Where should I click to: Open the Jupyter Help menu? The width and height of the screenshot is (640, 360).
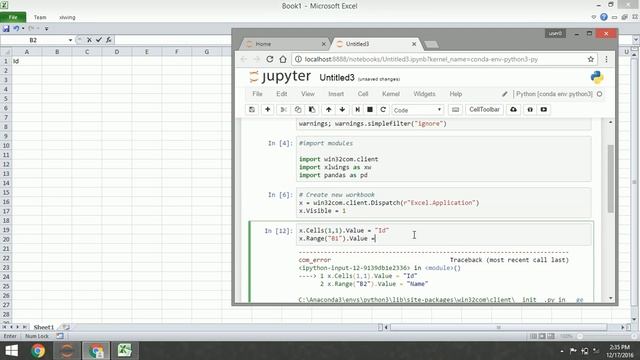click(456, 94)
